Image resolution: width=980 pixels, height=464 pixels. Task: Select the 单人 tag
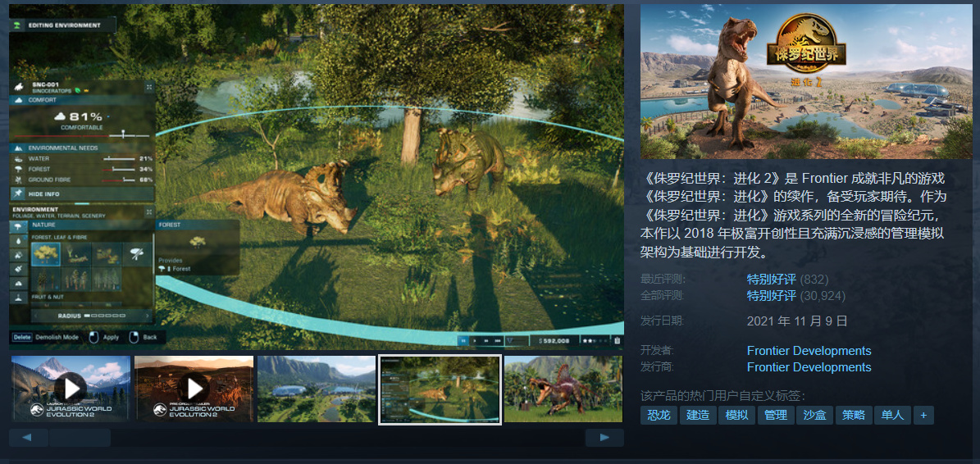coord(892,416)
